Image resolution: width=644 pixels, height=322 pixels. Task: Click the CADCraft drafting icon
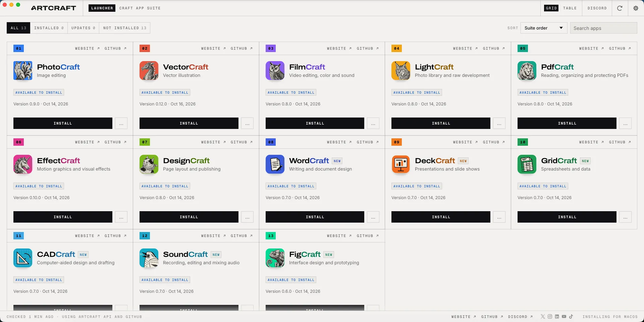click(23, 258)
